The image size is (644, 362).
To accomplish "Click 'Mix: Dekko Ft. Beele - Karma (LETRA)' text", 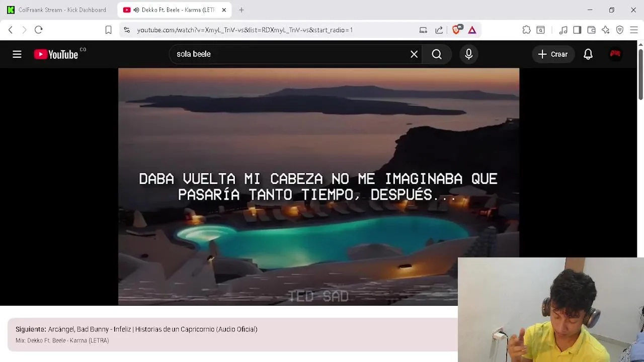I will [x=62, y=341].
